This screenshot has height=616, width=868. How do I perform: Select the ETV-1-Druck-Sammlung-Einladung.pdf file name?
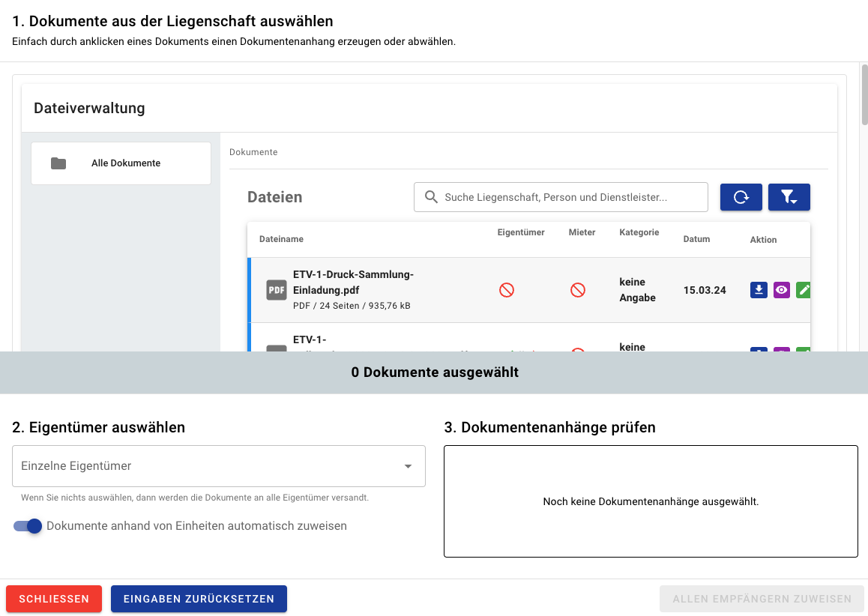tap(353, 282)
